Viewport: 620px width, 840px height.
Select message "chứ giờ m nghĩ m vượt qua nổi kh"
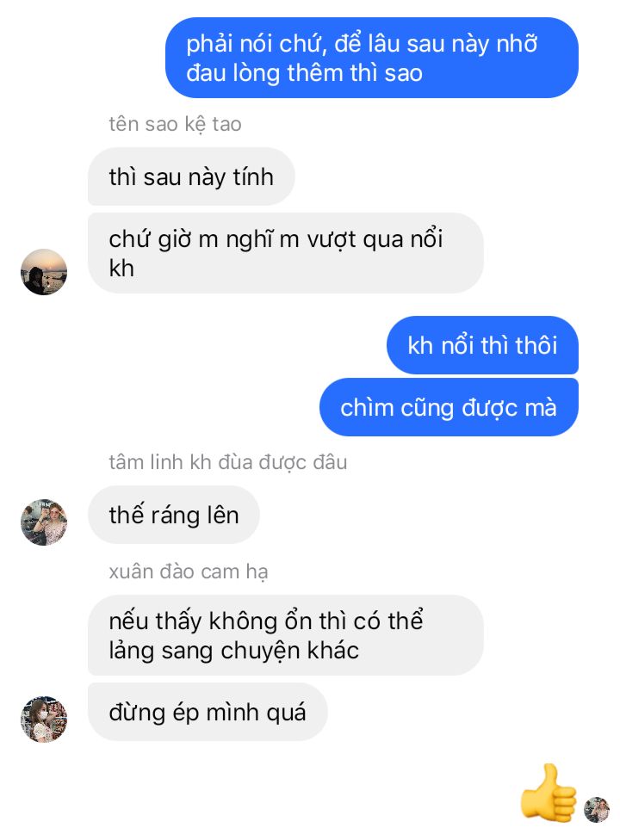point(286,253)
